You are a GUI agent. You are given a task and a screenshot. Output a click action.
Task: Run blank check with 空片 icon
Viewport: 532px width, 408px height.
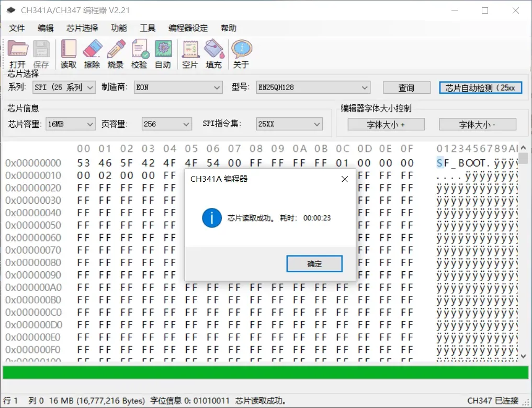(190, 54)
